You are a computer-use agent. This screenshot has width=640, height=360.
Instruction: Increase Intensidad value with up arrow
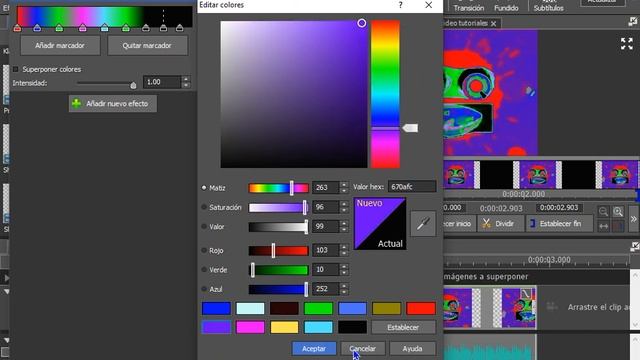pos(186,79)
